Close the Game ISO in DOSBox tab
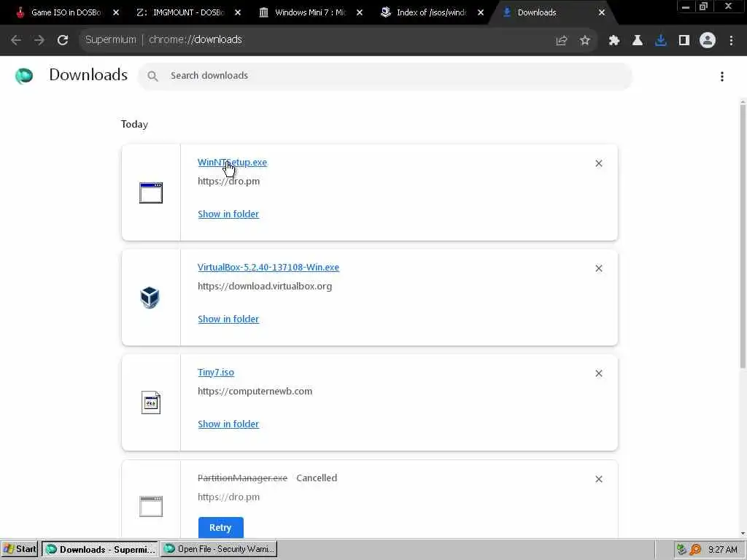This screenshot has height=560, width=747. click(x=116, y=13)
